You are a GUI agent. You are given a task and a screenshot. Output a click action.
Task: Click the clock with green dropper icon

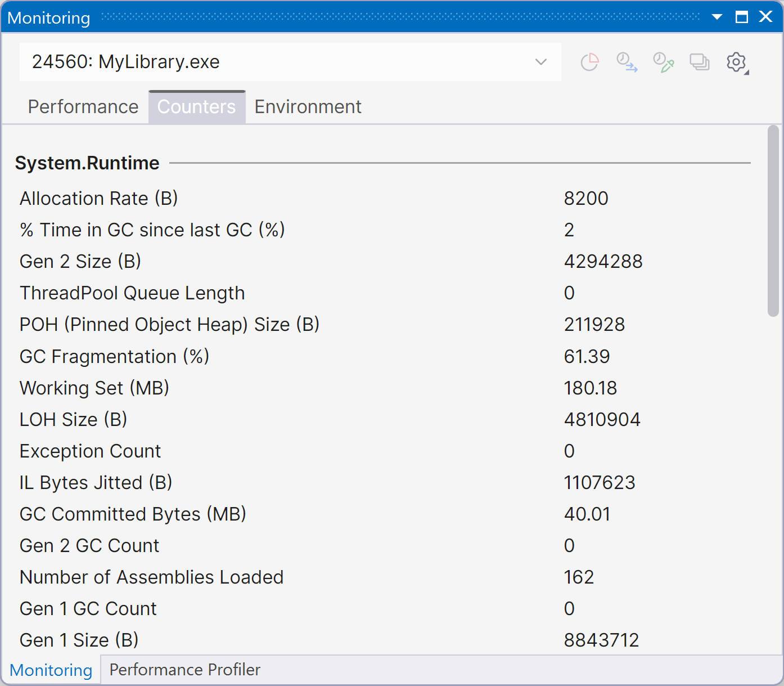(663, 62)
